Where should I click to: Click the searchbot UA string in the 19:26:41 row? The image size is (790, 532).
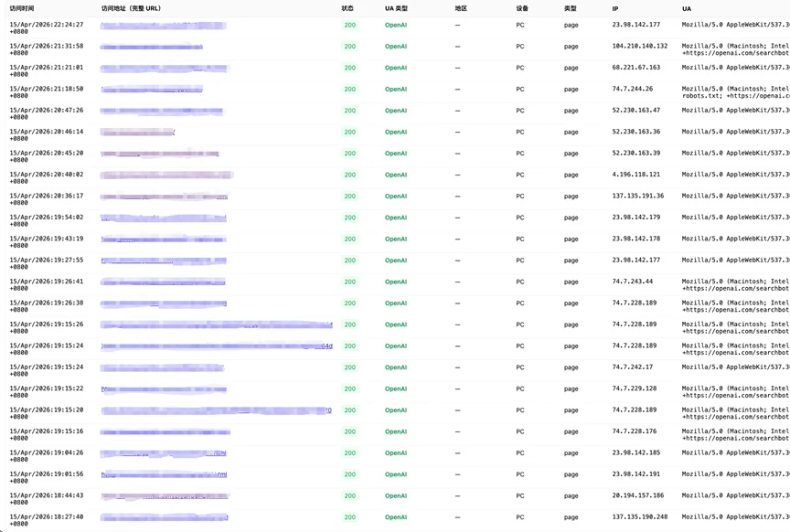(x=735, y=285)
